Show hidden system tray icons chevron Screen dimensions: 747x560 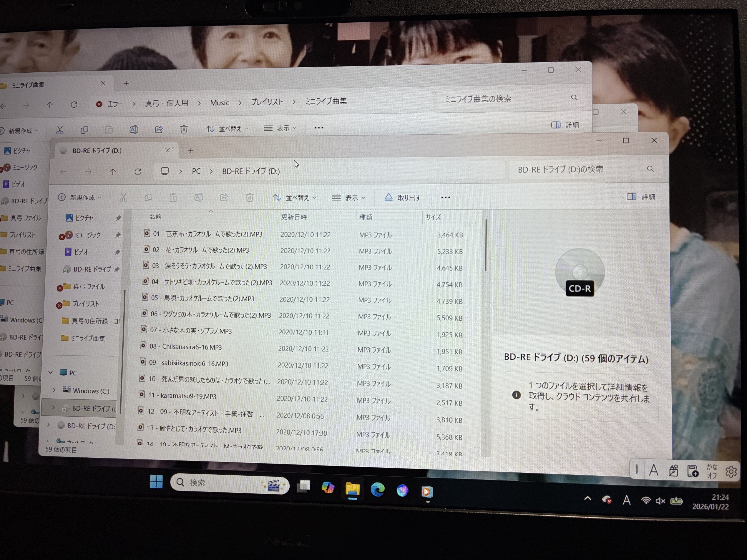pos(588,499)
